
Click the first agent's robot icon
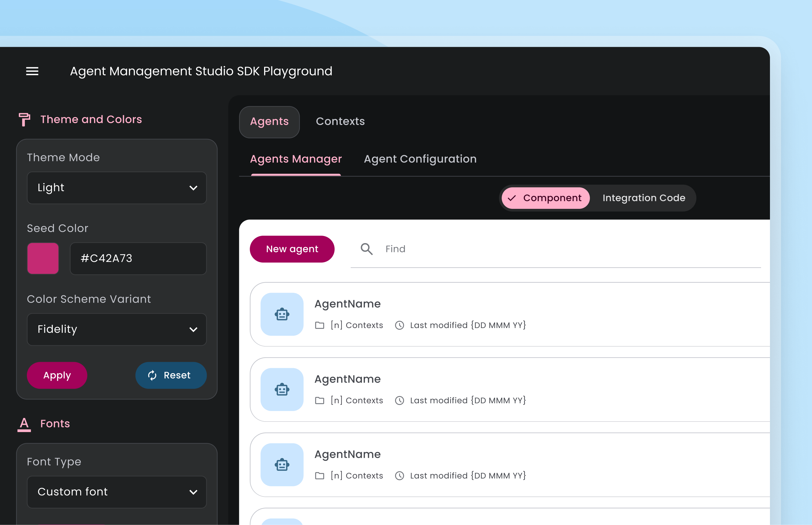282,314
